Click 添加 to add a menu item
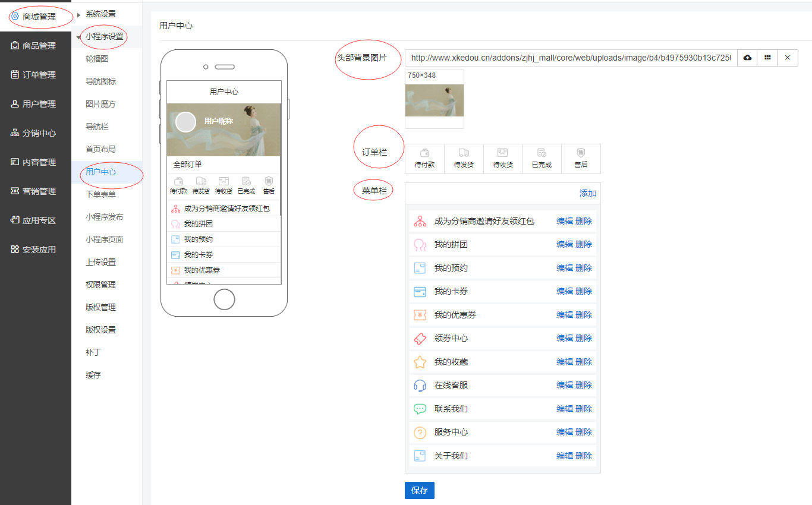812x505 pixels. (x=587, y=194)
